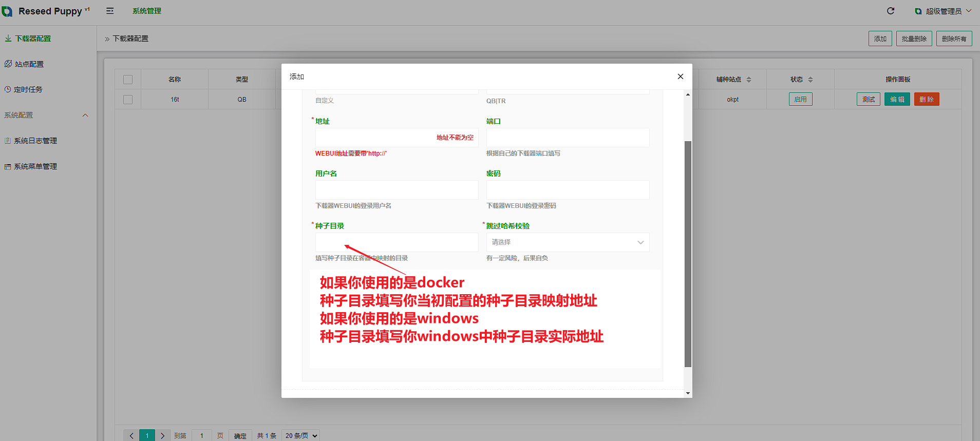Sort by 辅种站点 column arrows
The image size is (980, 441).
pyautogui.click(x=749, y=80)
